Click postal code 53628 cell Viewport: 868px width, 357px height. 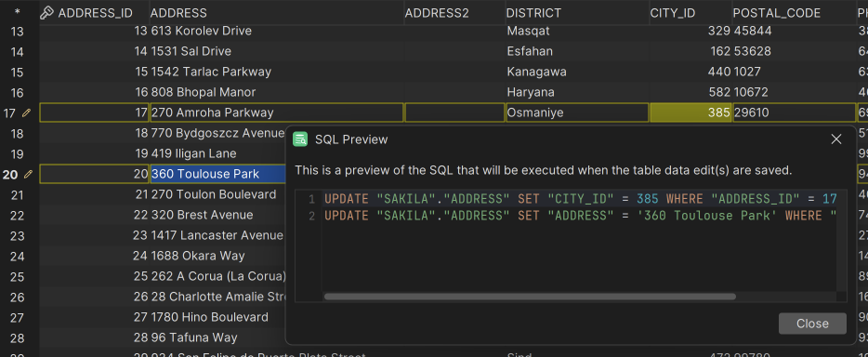(794, 51)
